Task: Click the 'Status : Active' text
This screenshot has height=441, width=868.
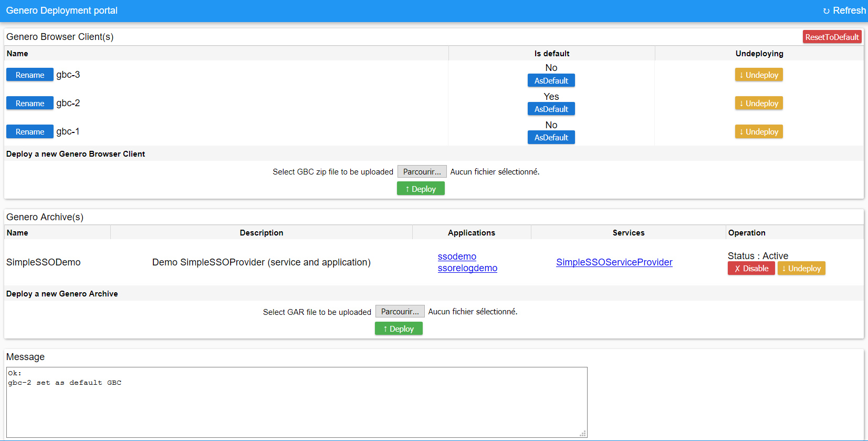Action: coord(758,256)
